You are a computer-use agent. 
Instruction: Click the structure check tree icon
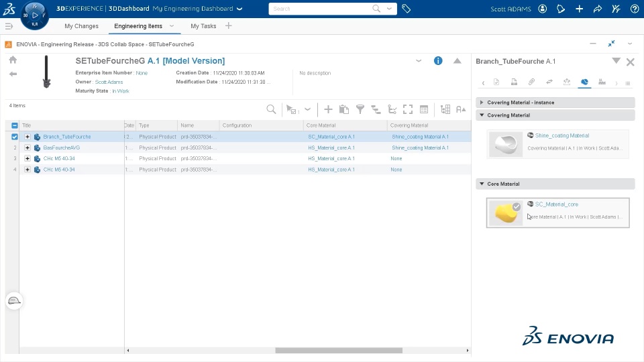pyautogui.click(x=392, y=109)
